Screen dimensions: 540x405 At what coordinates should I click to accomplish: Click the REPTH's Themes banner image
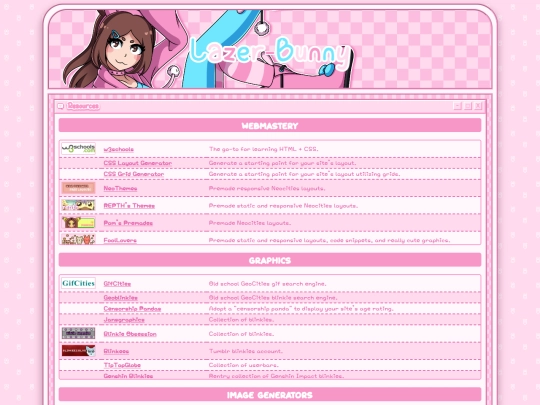coord(78,205)
